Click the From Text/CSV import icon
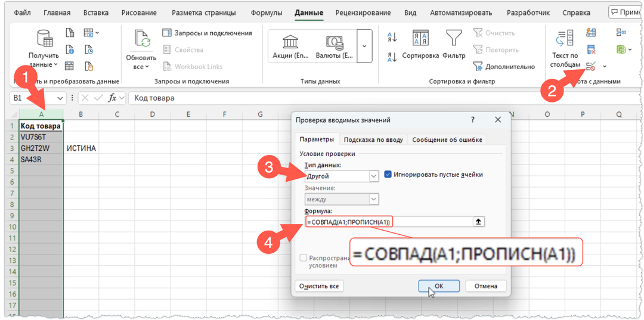The width and height of the screenshot is (644, 320). [70, 33]
